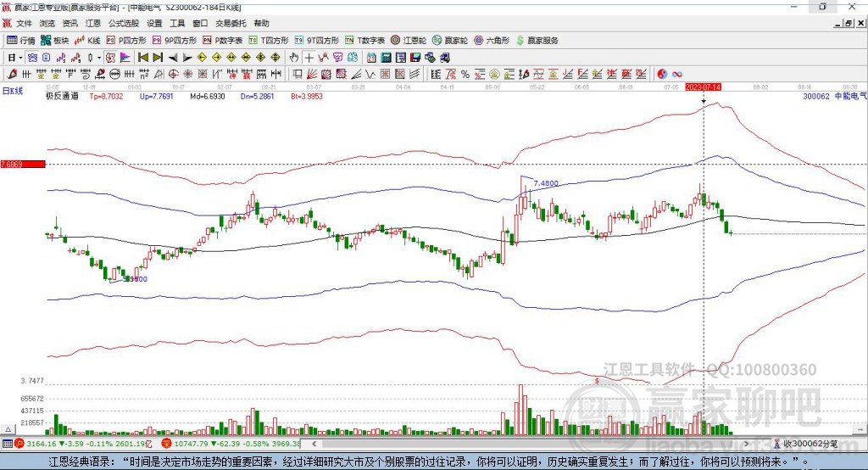Click the Tp=8.7032 indicator value
The height and width of the screenshot is (470, 868).
(x=106, y=96)
